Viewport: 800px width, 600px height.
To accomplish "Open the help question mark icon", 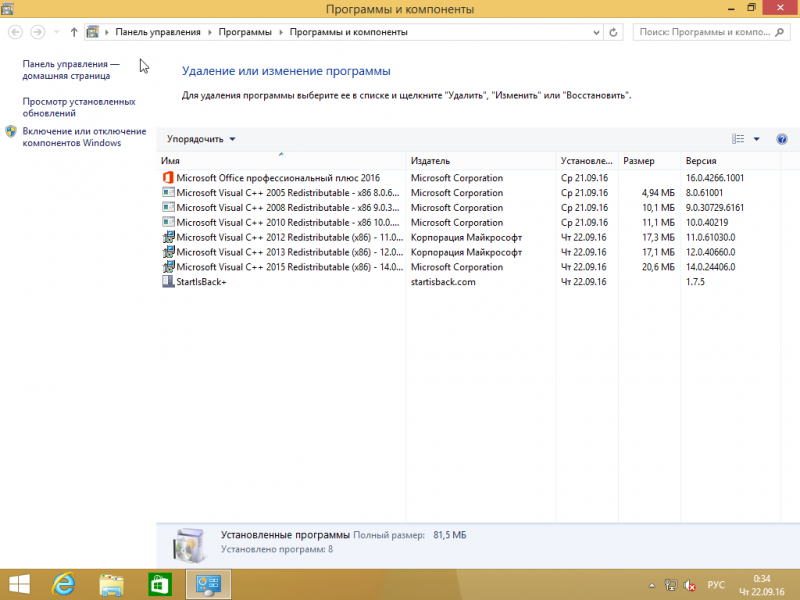I will coord(782,139).
